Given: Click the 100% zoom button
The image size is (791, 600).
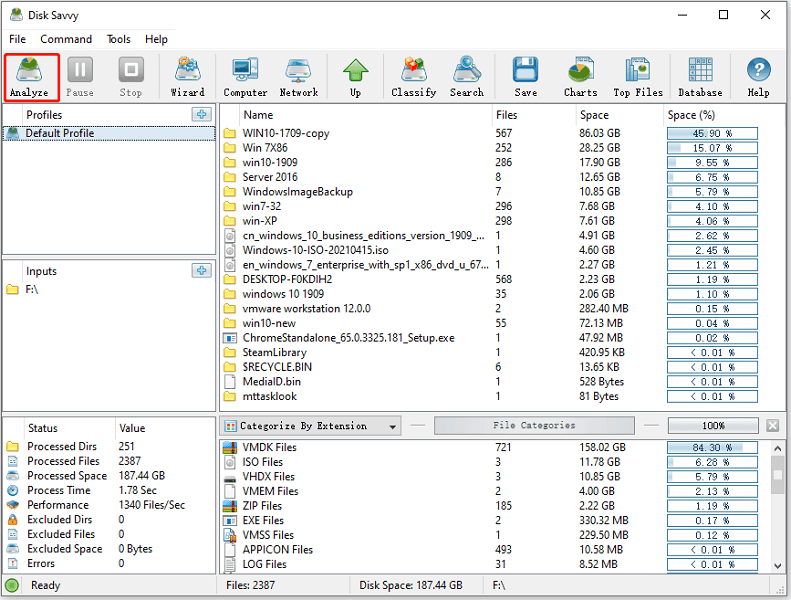Looking at the screenshot, I should [x=713, y=426].
